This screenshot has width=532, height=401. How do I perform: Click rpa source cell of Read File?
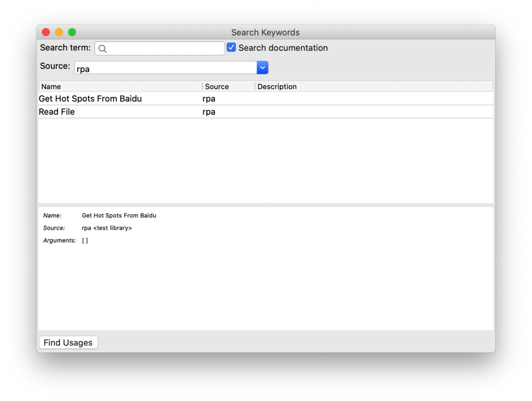209,112
